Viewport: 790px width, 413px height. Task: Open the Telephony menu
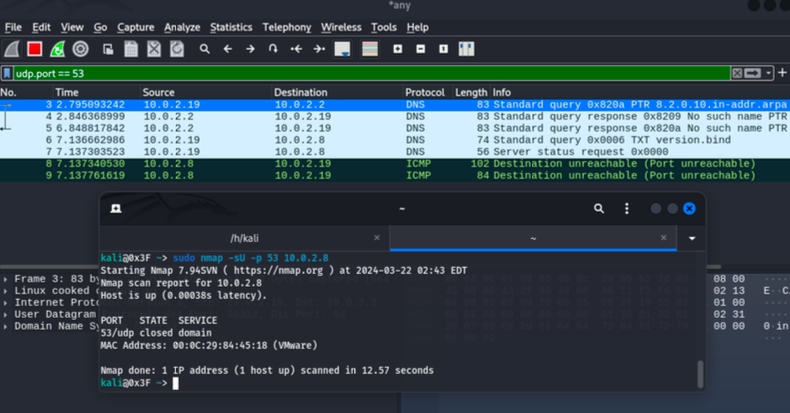[287, 27]
